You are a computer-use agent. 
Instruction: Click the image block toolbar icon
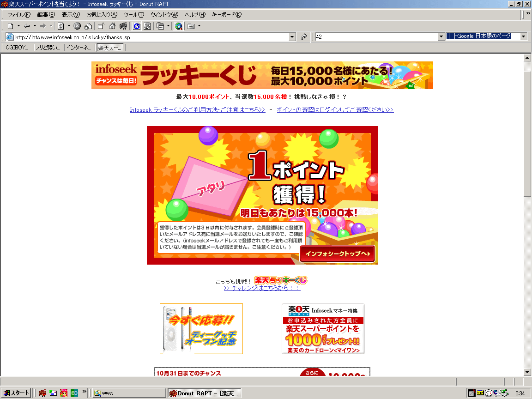pyautogui.click(x=147, y=26)
